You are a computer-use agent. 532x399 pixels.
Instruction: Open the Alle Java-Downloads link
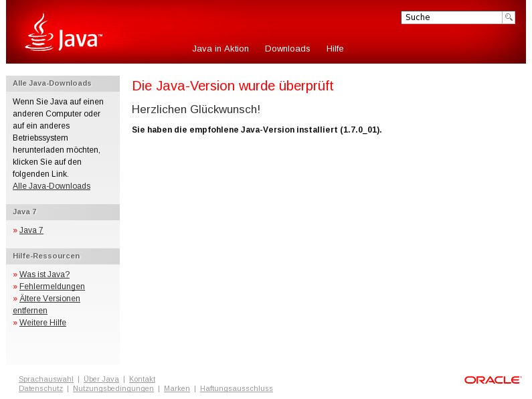coord(52,186)
